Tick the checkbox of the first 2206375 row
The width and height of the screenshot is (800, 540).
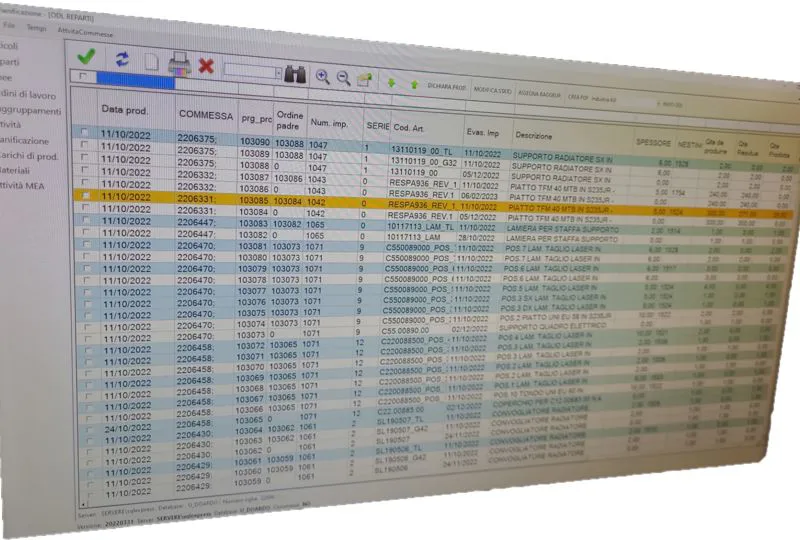pos(84,133)
